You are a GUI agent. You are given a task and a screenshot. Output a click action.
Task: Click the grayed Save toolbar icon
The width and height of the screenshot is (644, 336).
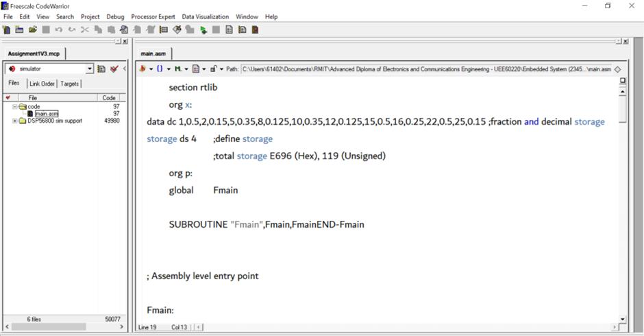point(46,29)
